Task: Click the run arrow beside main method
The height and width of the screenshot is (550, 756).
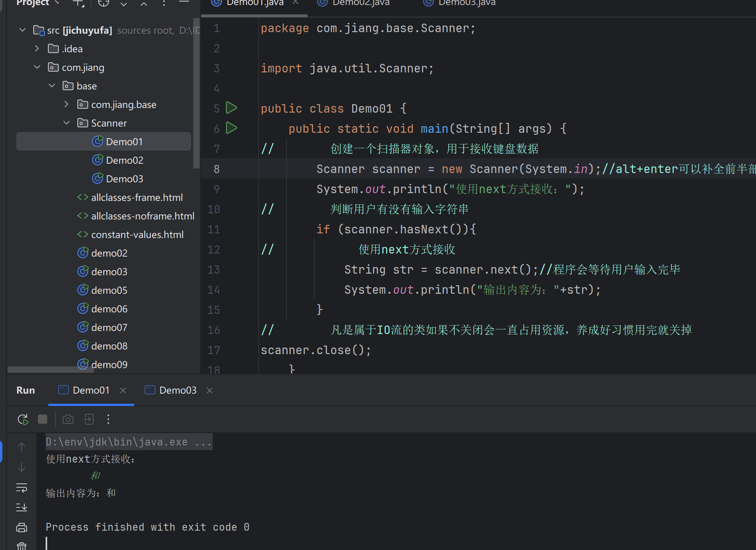Action: click(x=231, y=128)
